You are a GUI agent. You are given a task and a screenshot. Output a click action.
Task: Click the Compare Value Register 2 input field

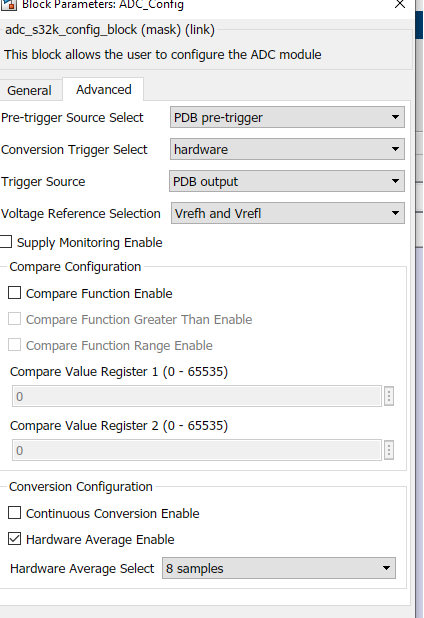click(197, 450)
